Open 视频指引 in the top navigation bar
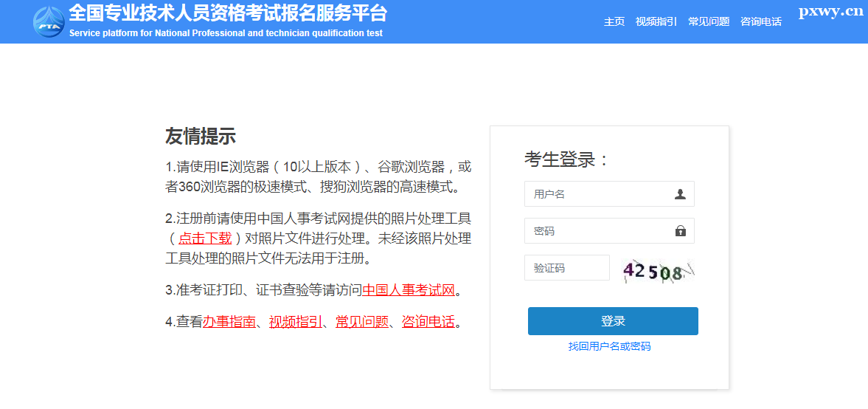868x409 pixels. (x=656, y=21)
